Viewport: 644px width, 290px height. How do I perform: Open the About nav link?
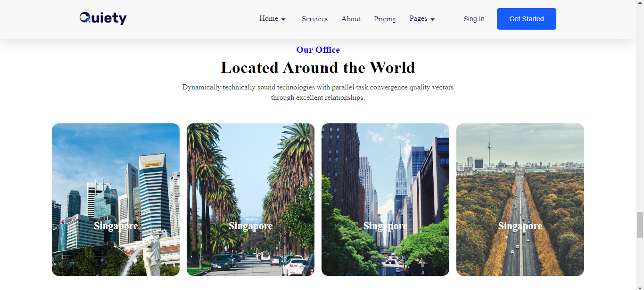coord(351,19)
